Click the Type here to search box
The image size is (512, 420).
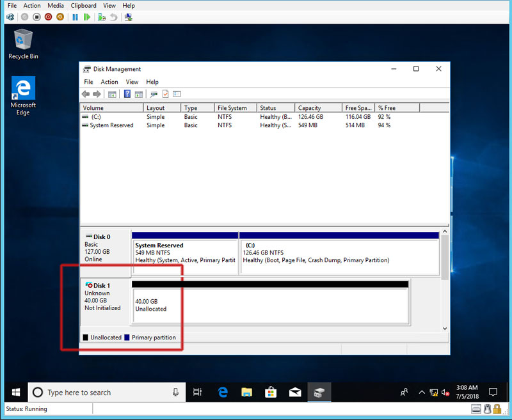coord(106,392)
